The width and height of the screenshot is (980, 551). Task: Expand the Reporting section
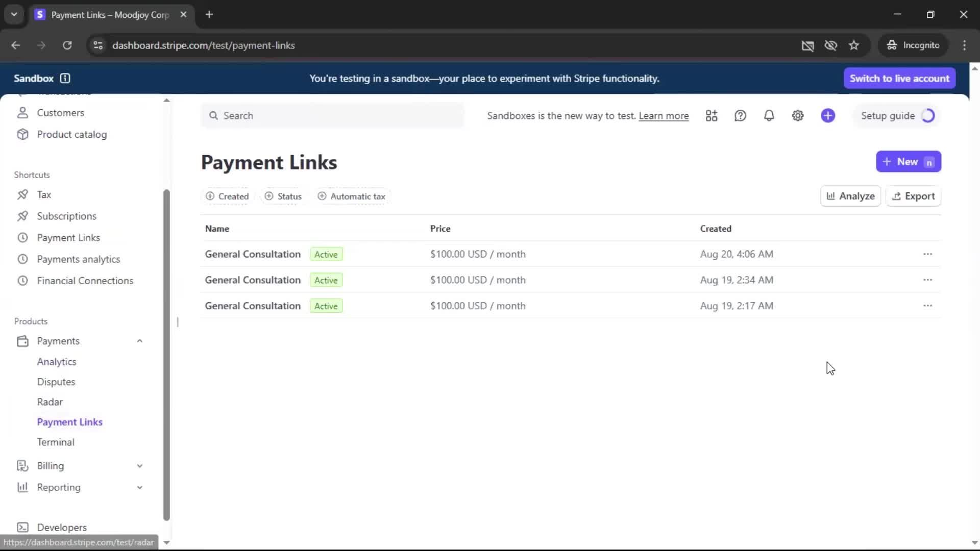click(x=139, y=487)
